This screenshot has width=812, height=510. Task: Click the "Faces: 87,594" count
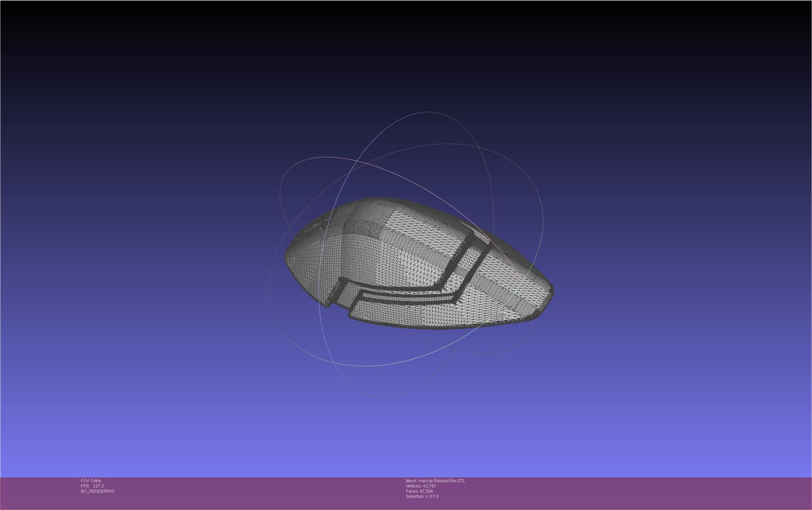[x=419, y=491]
